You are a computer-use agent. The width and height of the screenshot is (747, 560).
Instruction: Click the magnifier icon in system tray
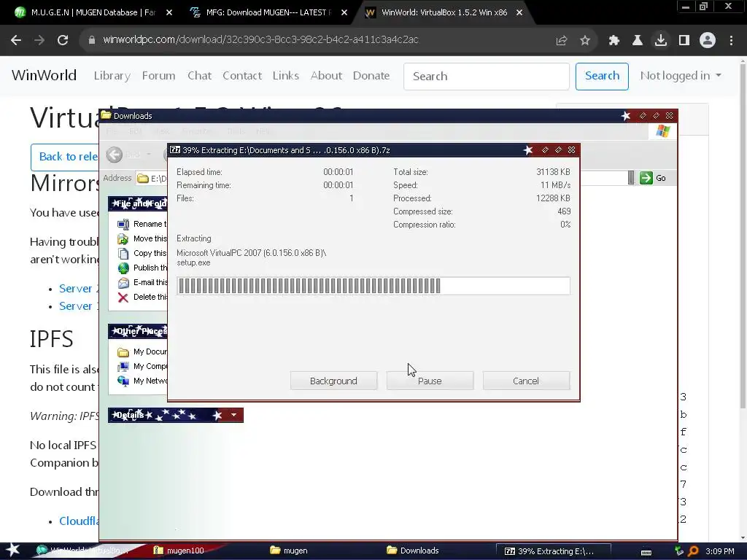click(694, 551)
